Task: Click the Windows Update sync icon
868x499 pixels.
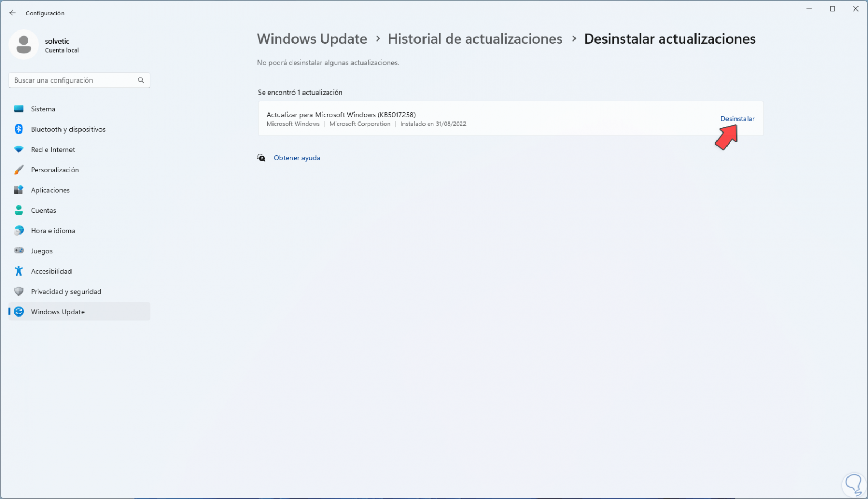Action: click(x=19, y=312)
